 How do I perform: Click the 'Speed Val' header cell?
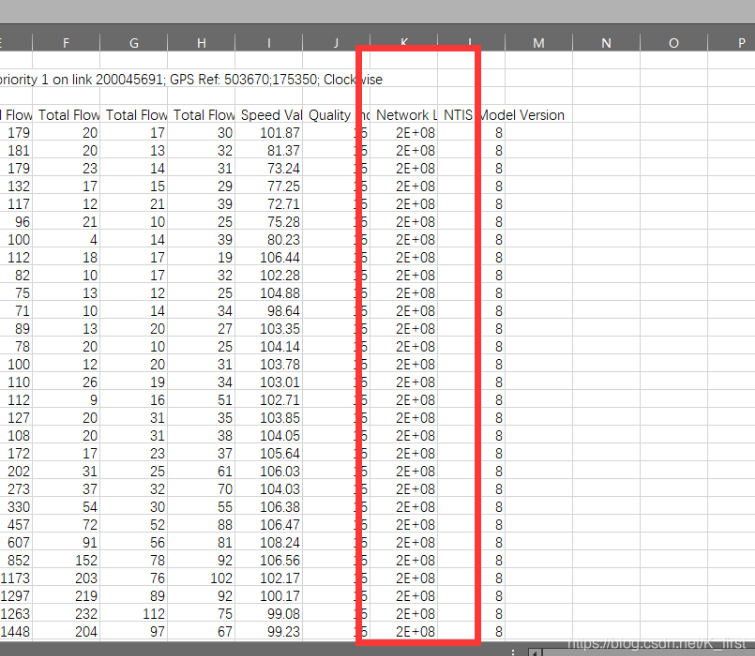(x=269, y=115)
